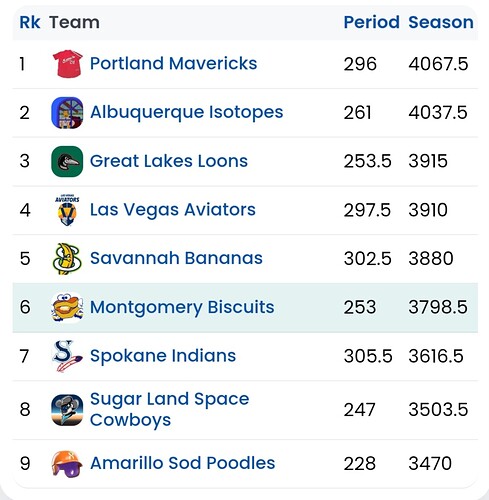Open the Spokane Indians team page
Viewport: 489px width, 500px height.
click(163, 356)
